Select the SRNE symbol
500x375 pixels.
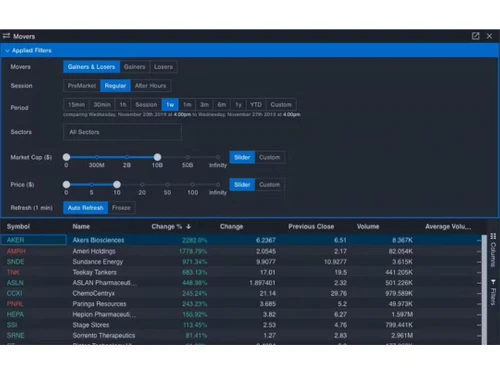pos(16,335)
